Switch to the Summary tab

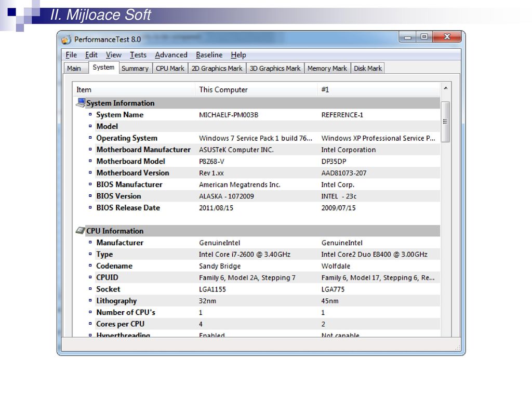click(135, 69)
